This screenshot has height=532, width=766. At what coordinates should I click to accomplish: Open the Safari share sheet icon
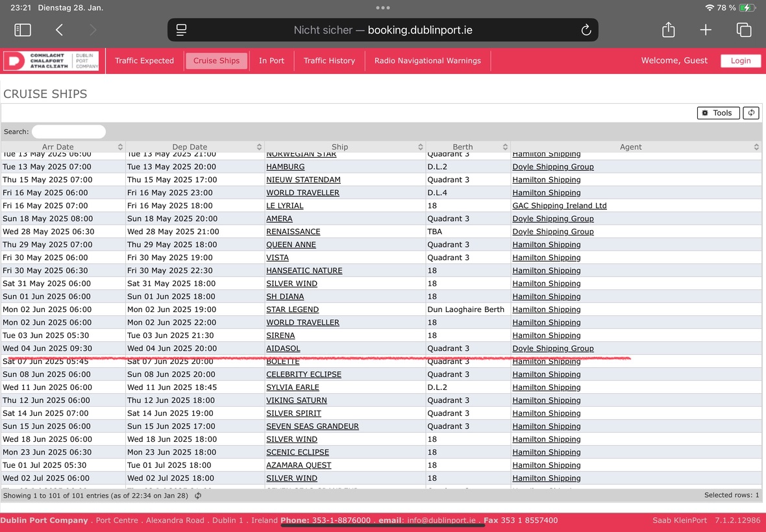click(x=669, y=30)
